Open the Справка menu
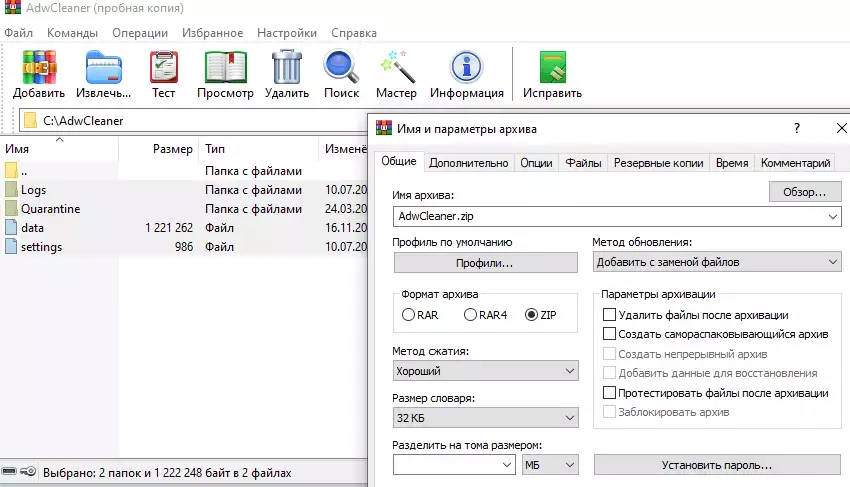Viewport: 850px width, 487px height. click(354, 33)
